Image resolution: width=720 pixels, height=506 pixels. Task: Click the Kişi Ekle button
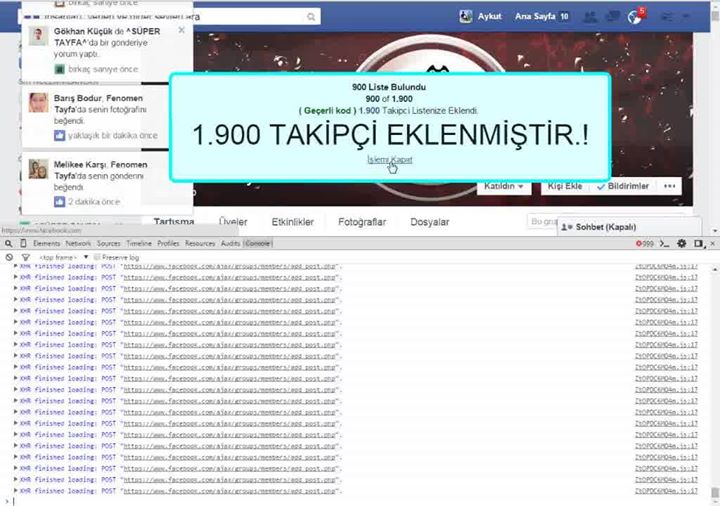[x=565, y=186]
